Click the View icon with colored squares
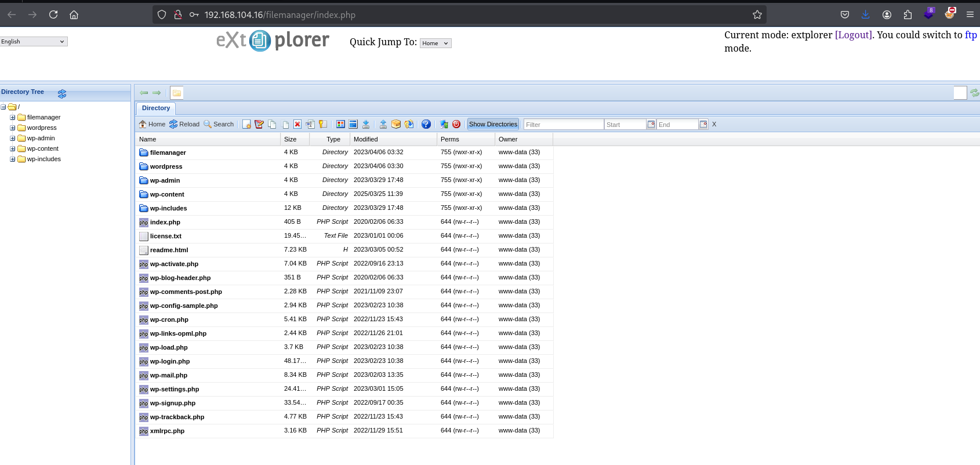 [x=340, y=124]
